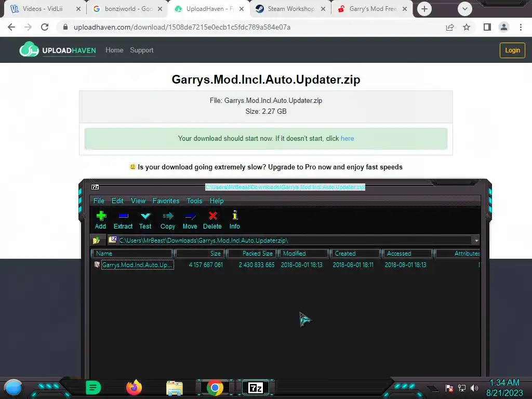
Task: Click the size value 4 157 687 061
Action: click(206, 264)
